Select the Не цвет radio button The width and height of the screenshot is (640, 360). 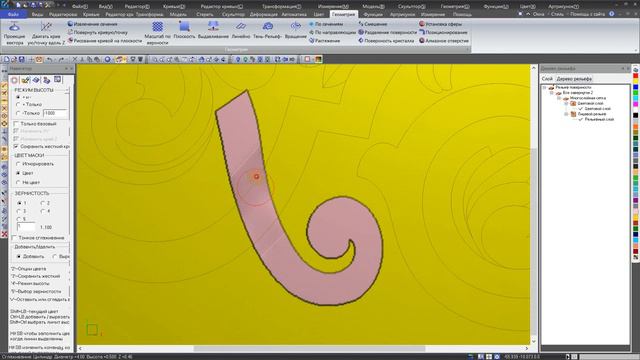click(18, 182)
